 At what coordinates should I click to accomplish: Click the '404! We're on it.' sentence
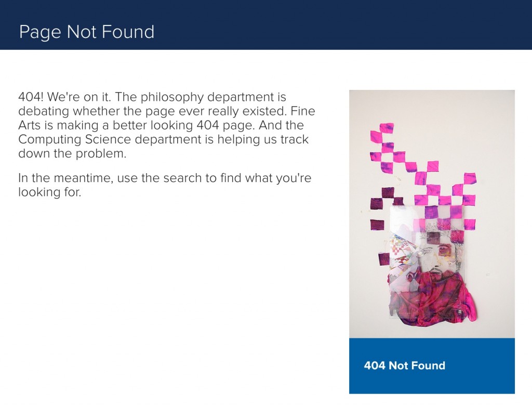coord(64,97)
